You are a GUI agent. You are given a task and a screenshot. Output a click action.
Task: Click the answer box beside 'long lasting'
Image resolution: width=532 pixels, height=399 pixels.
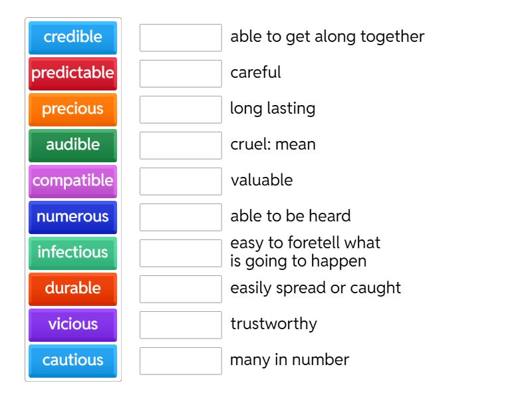tap(181, 110)
